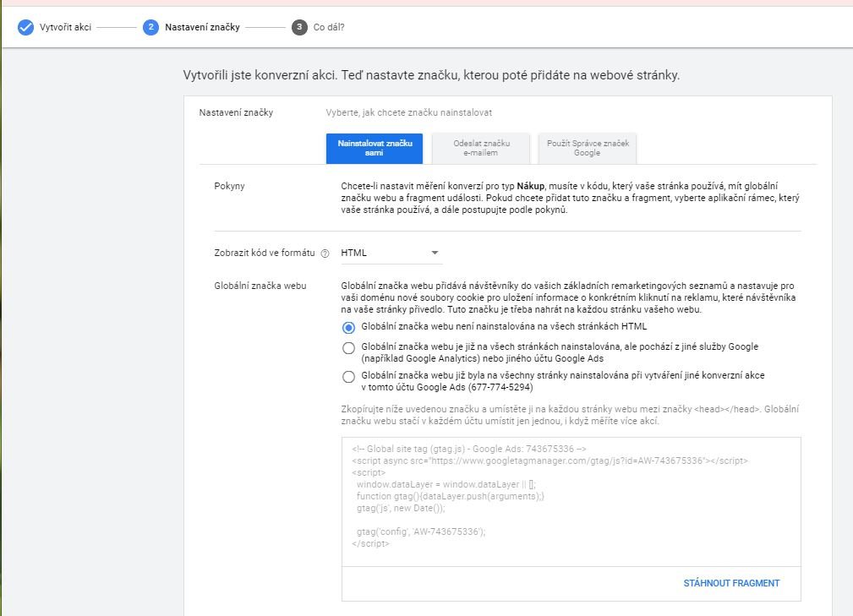Click the googletagmanager script src line
The width and height of the screenshot is (853, 616).
click(550, 461)
